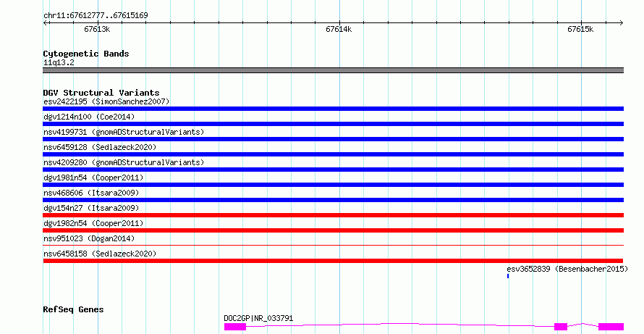Open the dgv1214n100 (Coe2014) label

(89, 117)
